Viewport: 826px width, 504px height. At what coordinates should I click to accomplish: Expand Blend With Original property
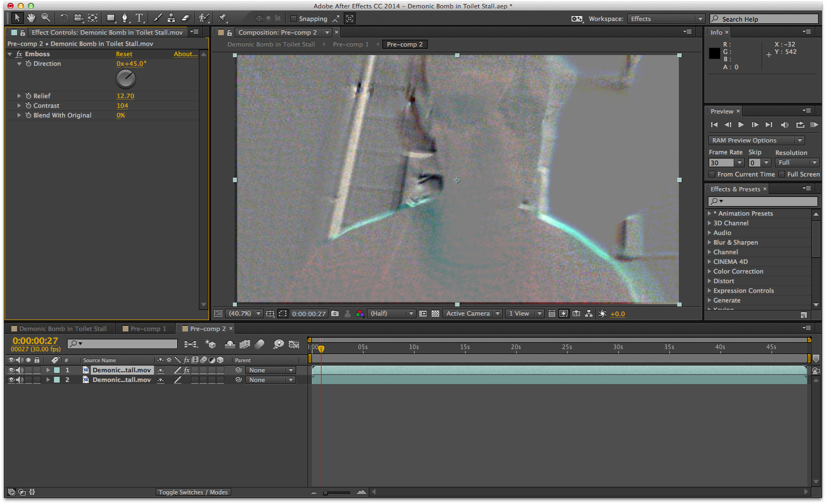click(19, 115)
